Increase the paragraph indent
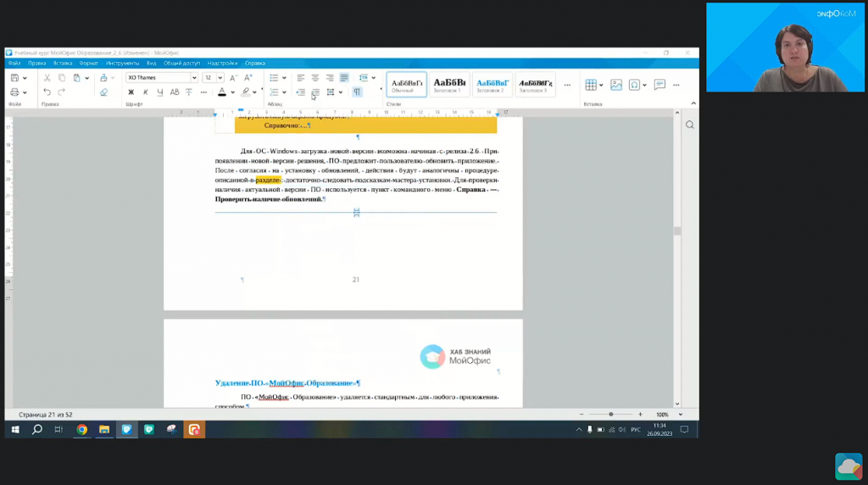 (315, 92)
